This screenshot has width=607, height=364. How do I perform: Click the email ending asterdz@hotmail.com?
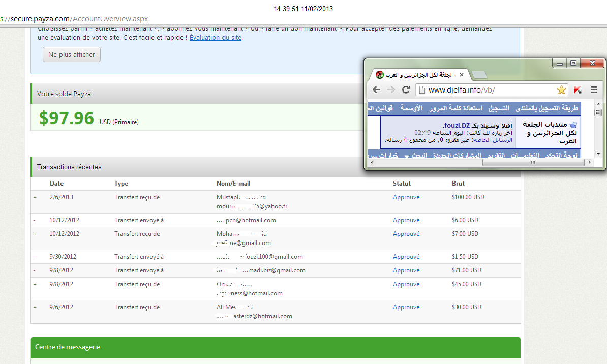coord(254,316)
